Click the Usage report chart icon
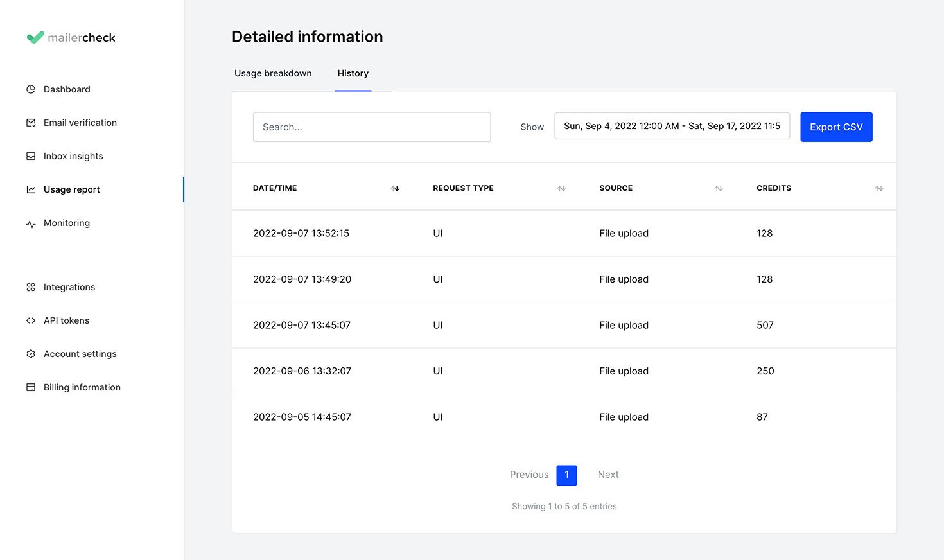 pyautogui.click(x=31, y=189)
